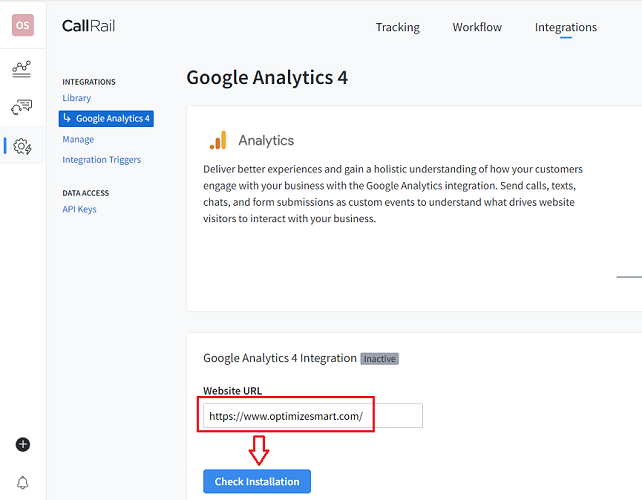Image resolution: width=642 pixels, height=500 pixels.
Task: Select the settings gear icon in left rail
Action: [x=22, y=146]
